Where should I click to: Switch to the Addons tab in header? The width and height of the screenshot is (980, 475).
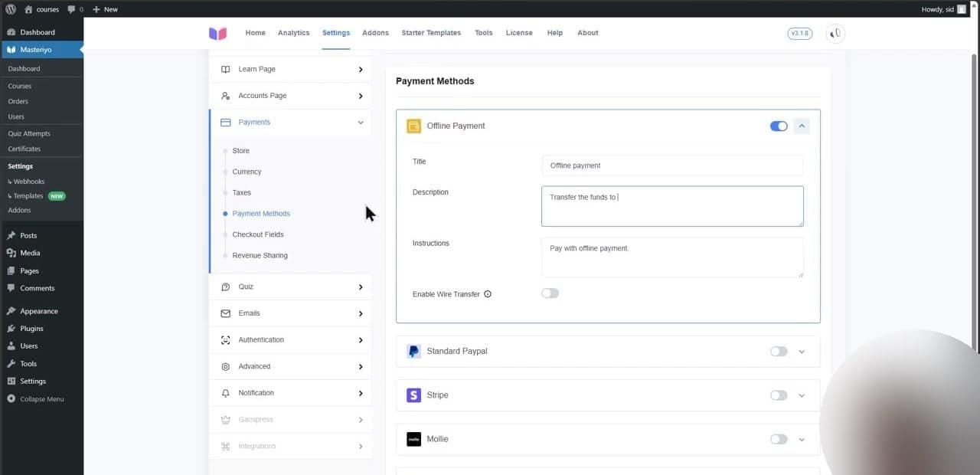pyautogui.click(x=375, y=33)
